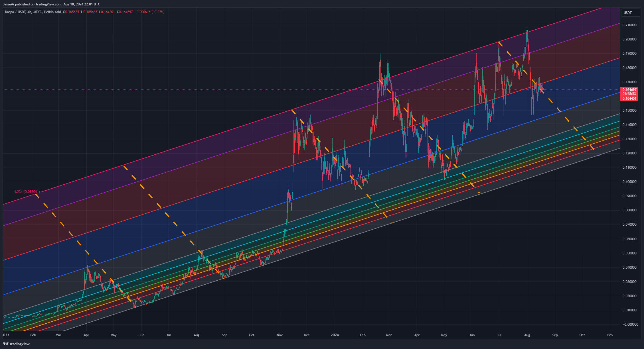
Task: Click the 0.110000 price axis label
Action: click(x=629, y=168)
